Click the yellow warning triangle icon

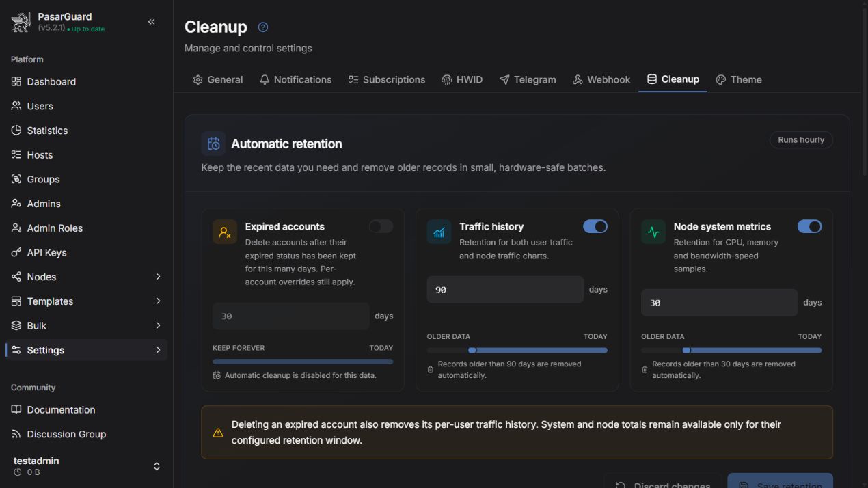point(218,433)
